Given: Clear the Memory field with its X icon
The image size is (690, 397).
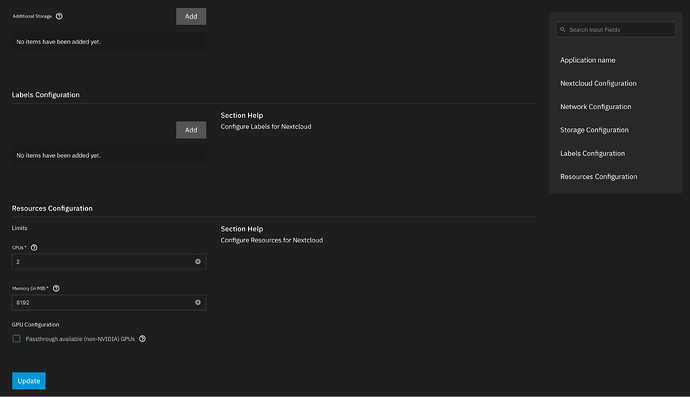Looking at the screenshot, I should [198, 302].
